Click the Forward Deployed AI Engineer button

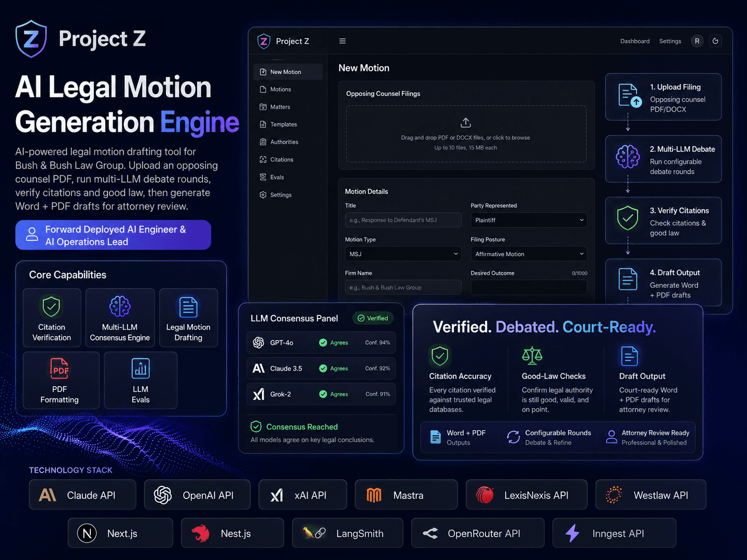[113, 235]
